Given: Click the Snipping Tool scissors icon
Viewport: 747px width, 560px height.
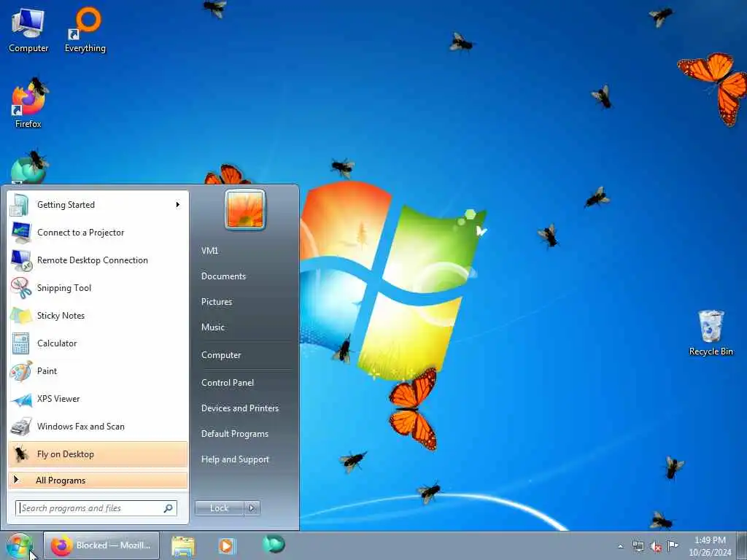Looking at the screenshot, I should point(21,287).
